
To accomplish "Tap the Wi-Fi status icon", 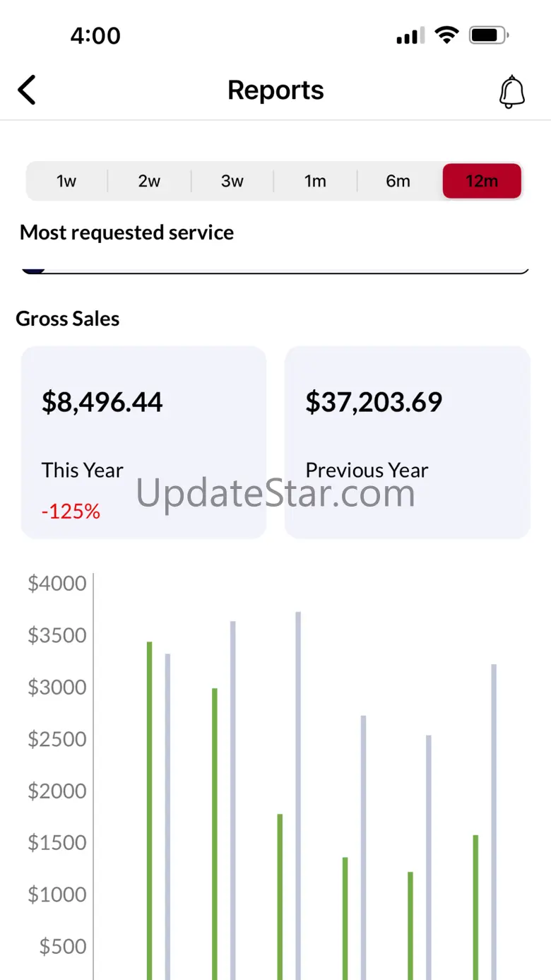I will tap(446, 35).
